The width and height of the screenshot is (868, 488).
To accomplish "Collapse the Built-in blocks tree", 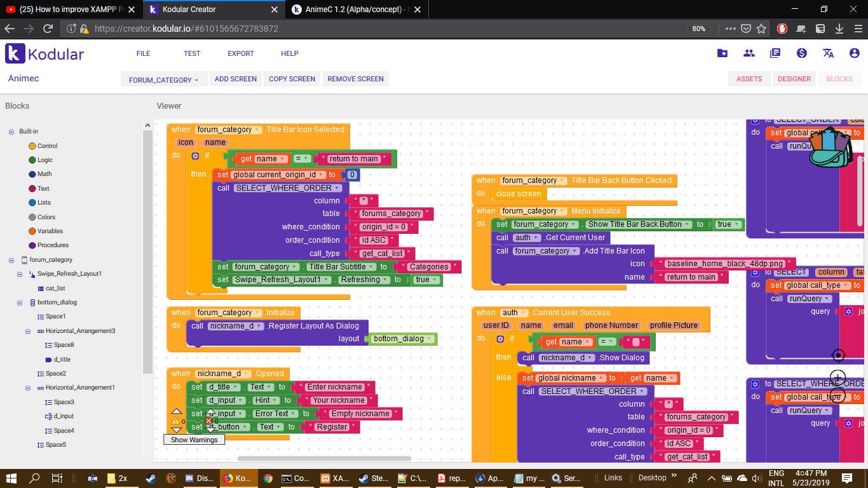I will coord(11,132).
